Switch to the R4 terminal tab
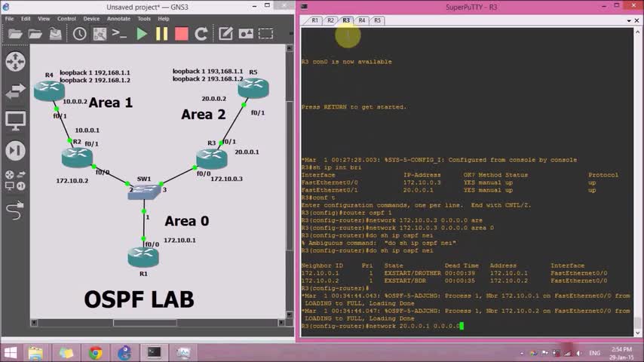 [361, 20]
